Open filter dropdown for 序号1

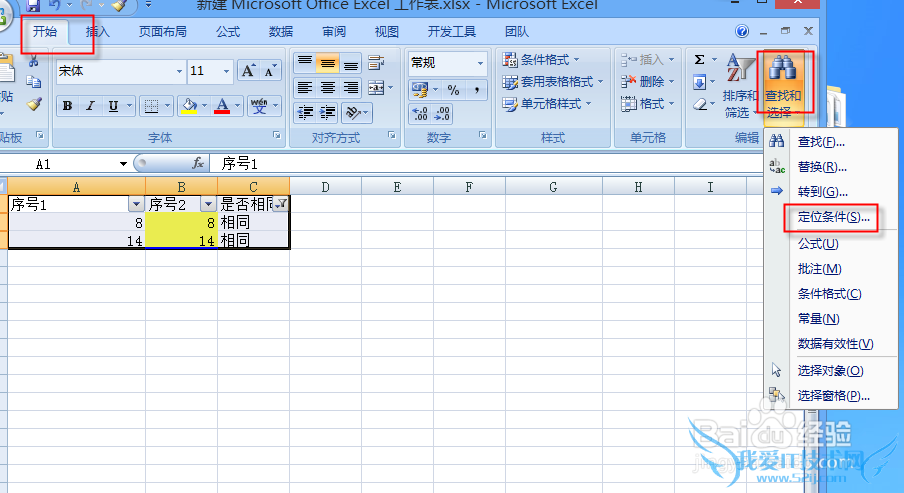136,204
